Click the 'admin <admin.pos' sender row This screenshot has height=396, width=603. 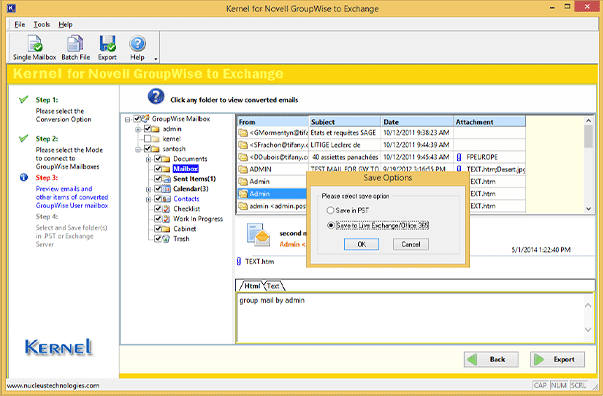point(272,206)
